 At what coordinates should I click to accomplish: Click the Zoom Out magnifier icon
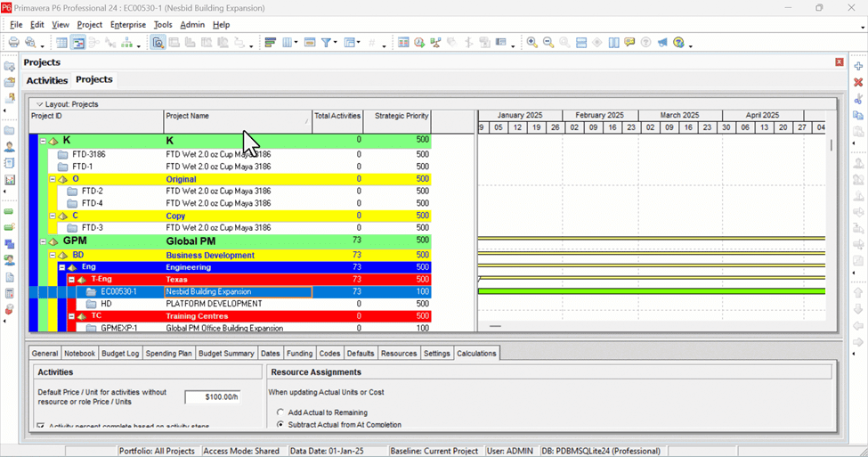[x=548, y=43]
